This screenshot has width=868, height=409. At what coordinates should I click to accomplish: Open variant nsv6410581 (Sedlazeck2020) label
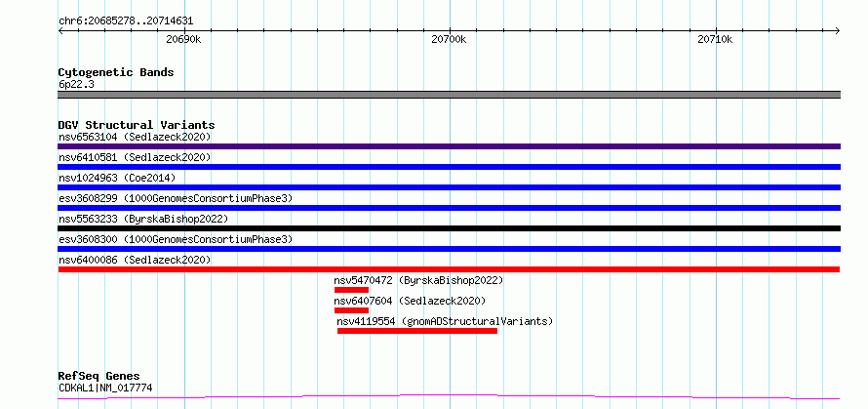135,157
